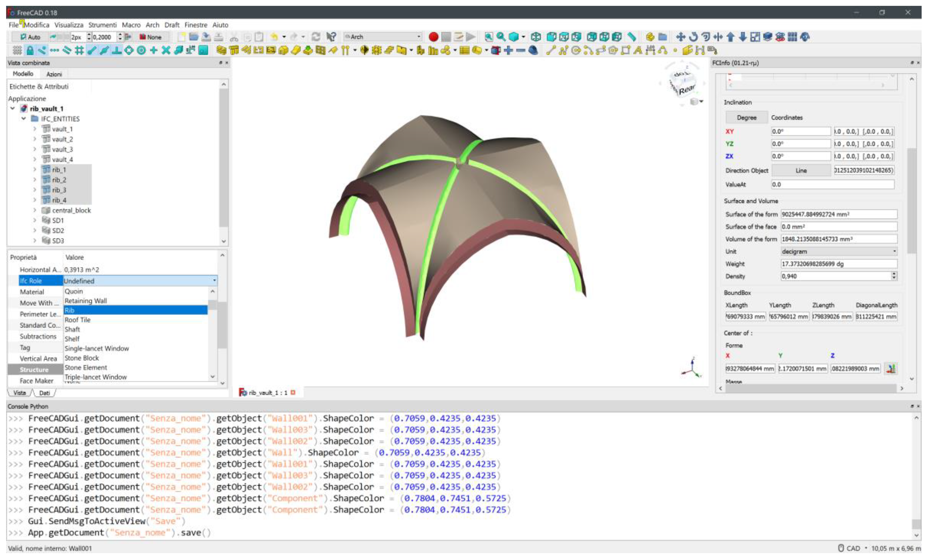Viewport: 928px width, 560px height.
Task: Click the What's This help cursor icon
Action: pyautogui.click(x=331, y=37)
